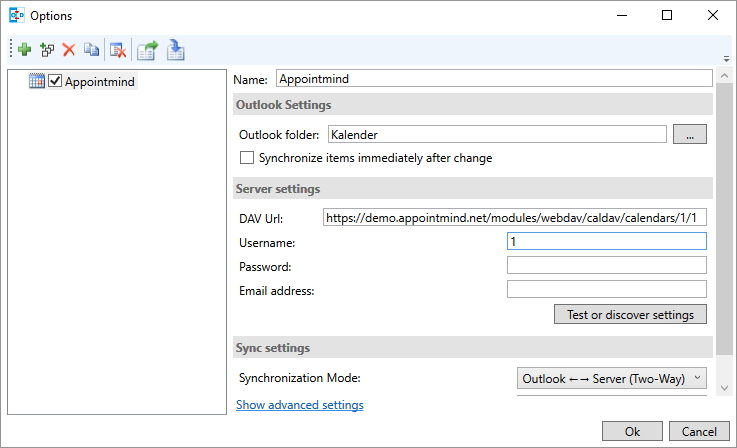Open the Synchronization Mode dropdown

pyautogui.click(x=612, y=378)
